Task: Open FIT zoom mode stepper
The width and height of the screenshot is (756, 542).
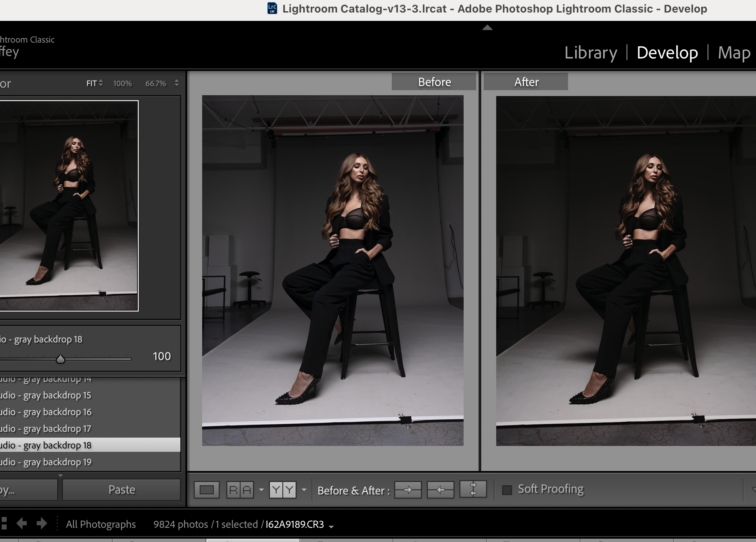Action: tap(100, 83)
